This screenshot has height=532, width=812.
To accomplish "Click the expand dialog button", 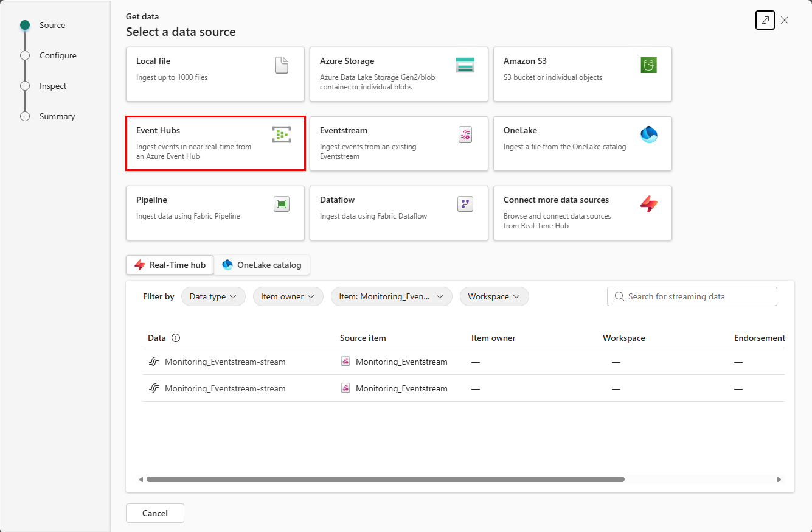I will [x=765, y=20].
